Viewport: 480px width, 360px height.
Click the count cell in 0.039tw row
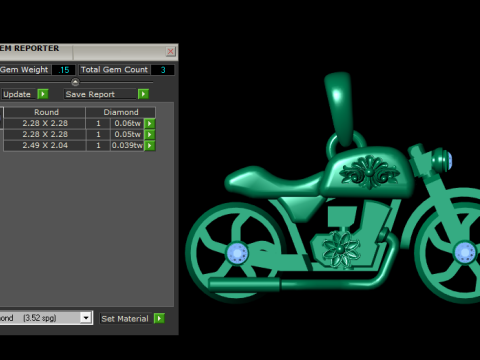click(98, 145)
